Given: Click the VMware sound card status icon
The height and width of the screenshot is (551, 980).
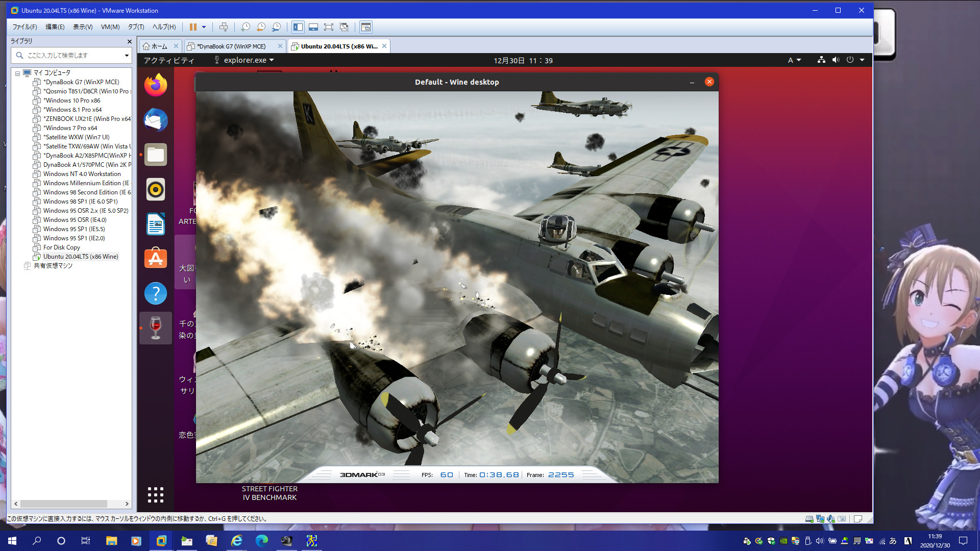Looking at the screenshot, I should coord(831,519).
